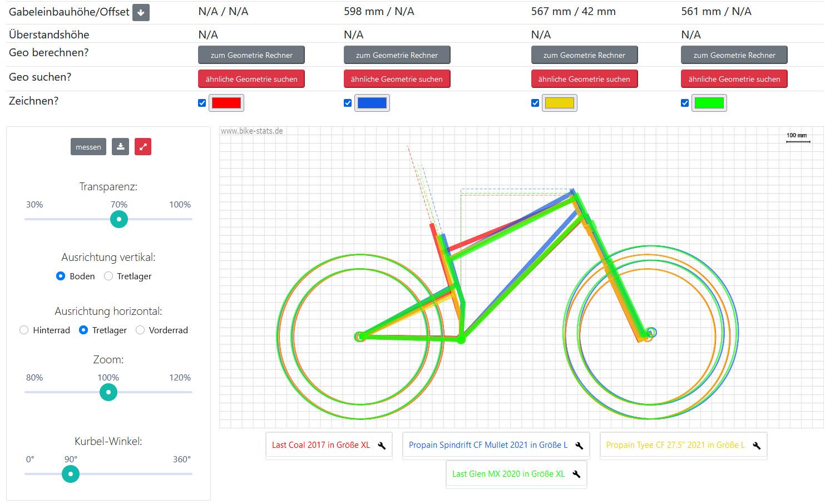Open the yellow color picker swatch

point(559,103)
